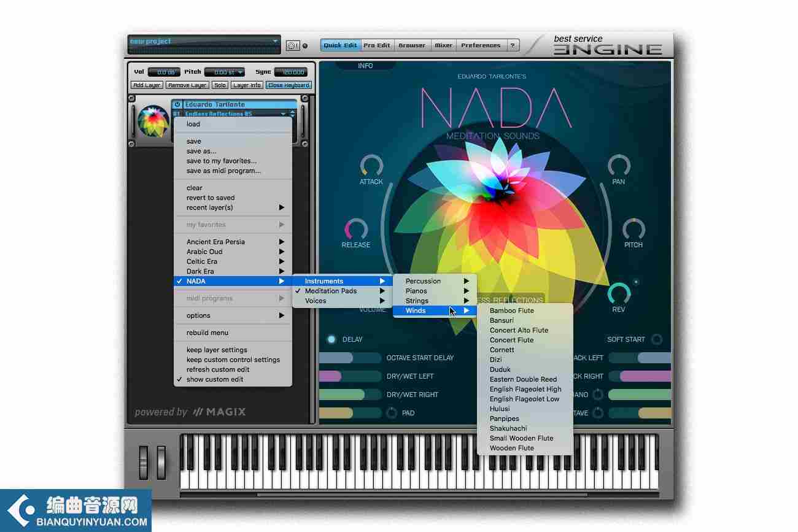Open the Mixer tab
This screenshot has height=532, width=798.
[443, 45]
